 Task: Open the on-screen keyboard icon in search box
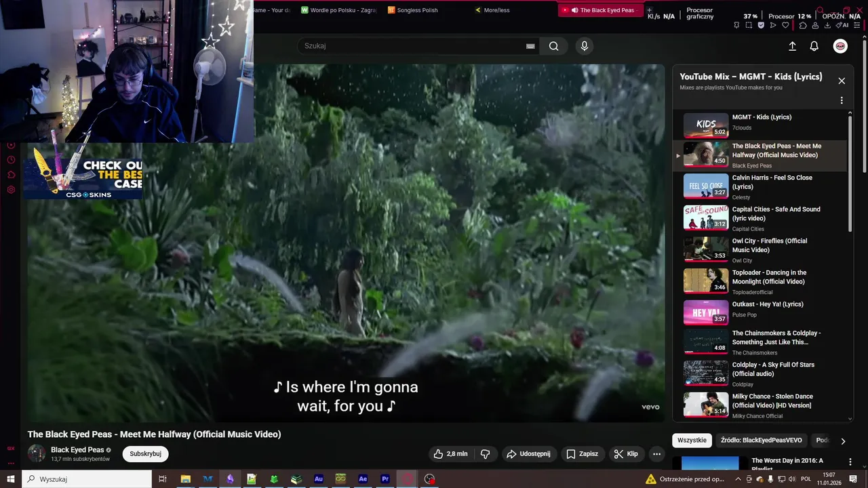tap(530, 46)
